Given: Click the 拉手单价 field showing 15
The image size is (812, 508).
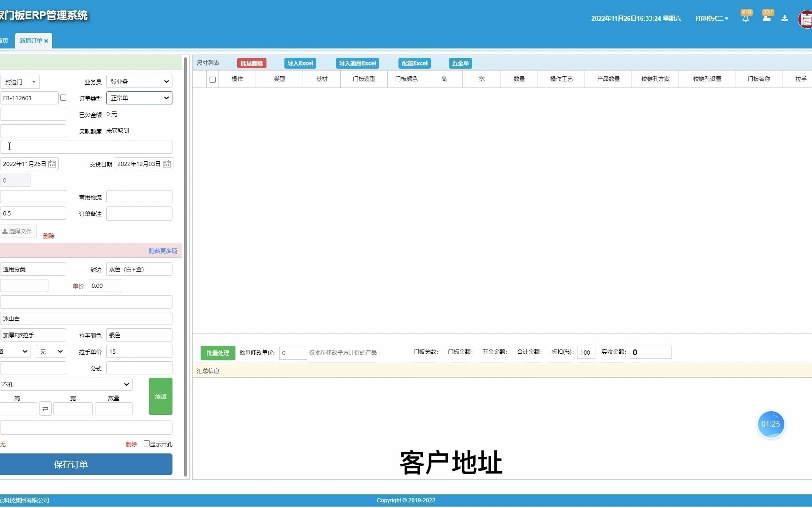Looking at the screenshot, I should [x=139, y=351].
